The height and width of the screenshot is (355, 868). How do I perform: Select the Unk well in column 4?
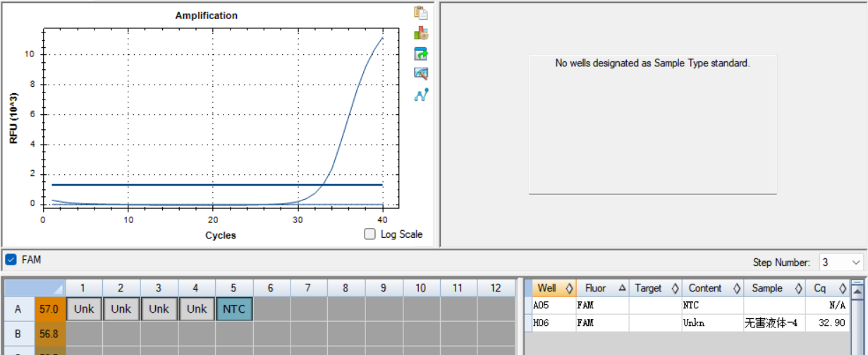(x=197, y=308)
